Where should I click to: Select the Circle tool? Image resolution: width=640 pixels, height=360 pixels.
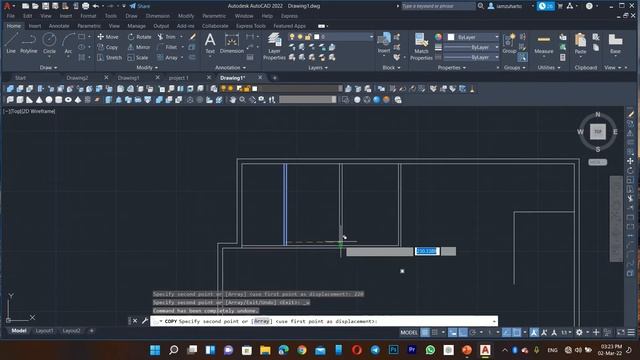49,43
